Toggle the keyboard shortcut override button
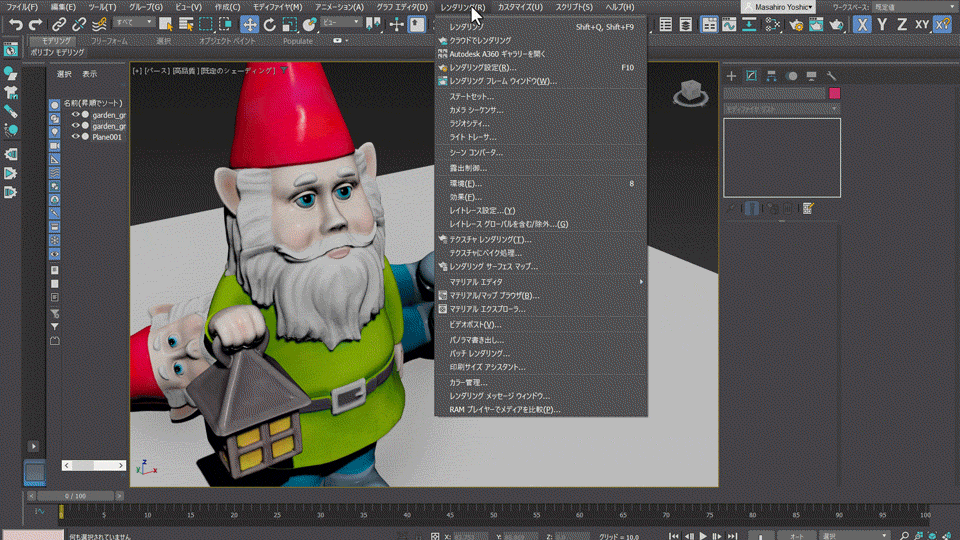The height and width of the screenshot is (540, 960). [416, 24]
